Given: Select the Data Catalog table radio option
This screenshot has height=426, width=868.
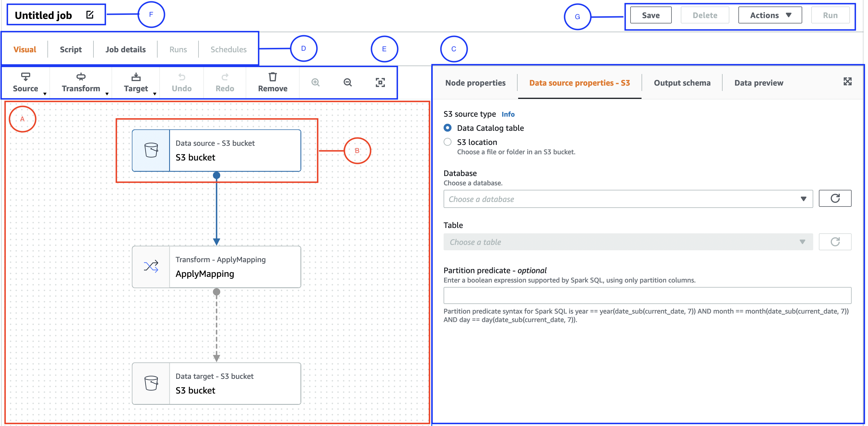Looking at the screenshot, I should (448, 128).
